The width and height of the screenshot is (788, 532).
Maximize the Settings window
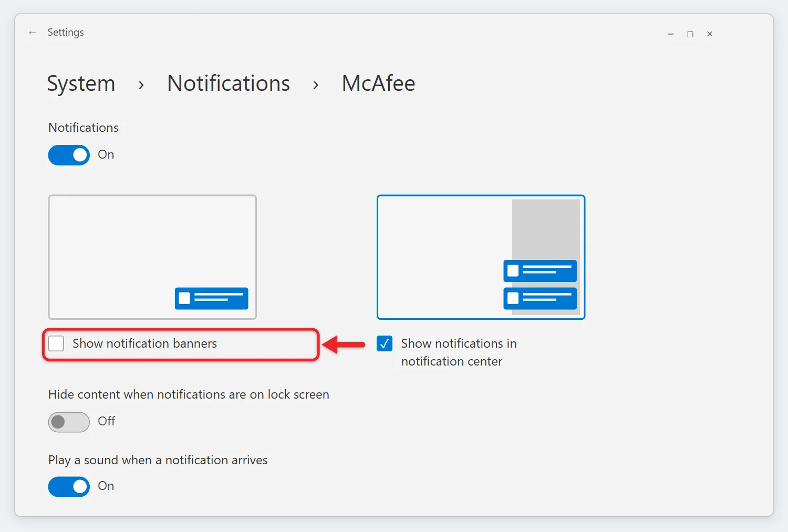(x=690, y=34)
